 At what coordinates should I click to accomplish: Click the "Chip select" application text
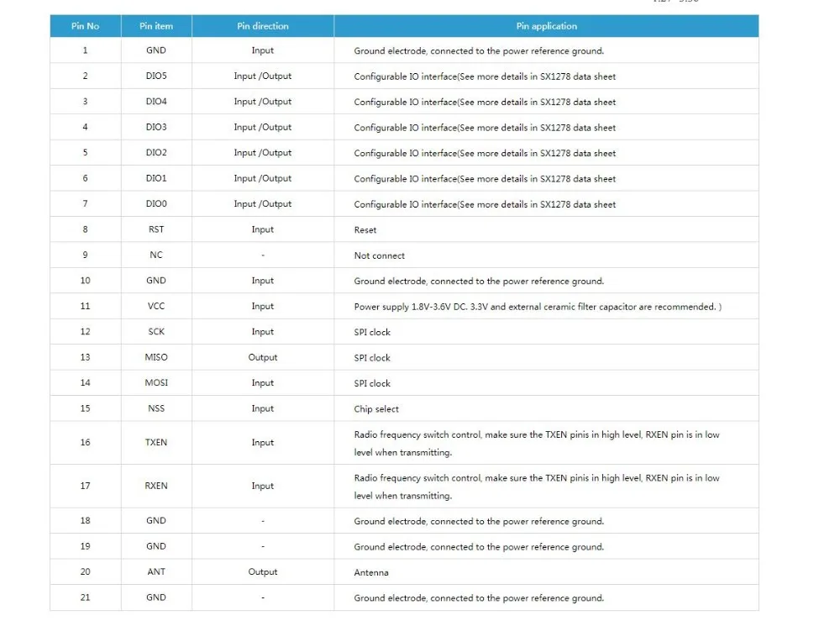point(376,409)
